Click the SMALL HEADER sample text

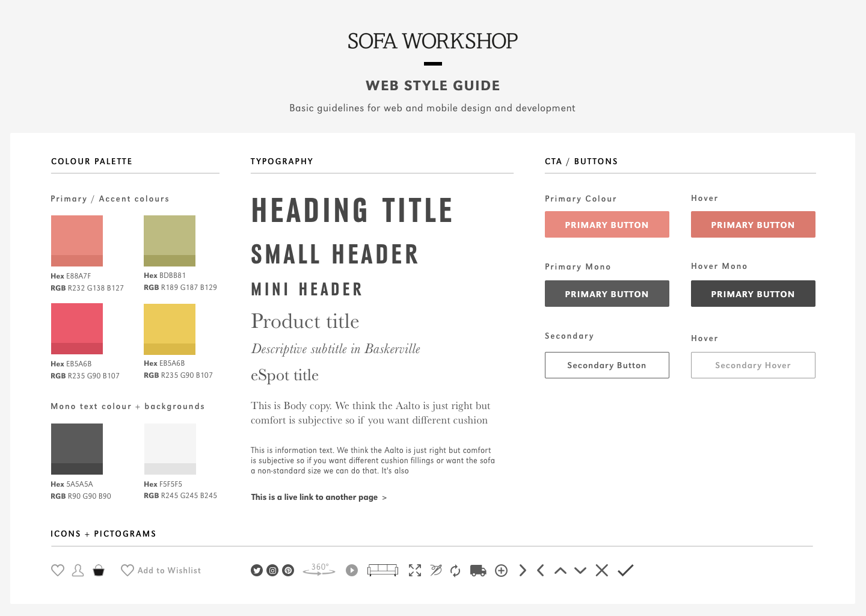click(334, 254)
